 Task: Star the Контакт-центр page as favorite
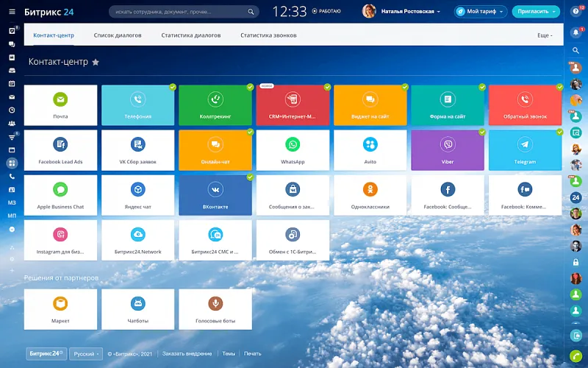click(x=96, y=63)
